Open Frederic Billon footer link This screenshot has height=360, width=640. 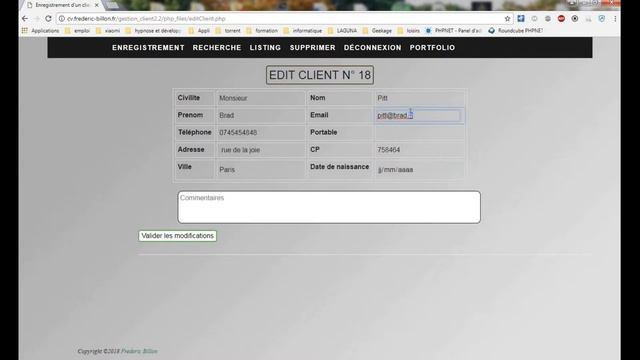click(139, 351)
